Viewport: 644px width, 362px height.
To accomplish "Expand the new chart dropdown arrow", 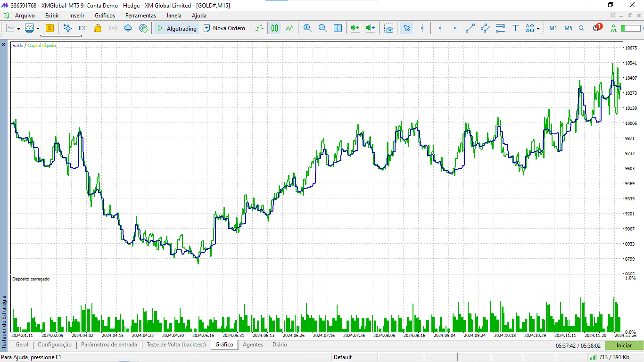I will coord(18,29).
